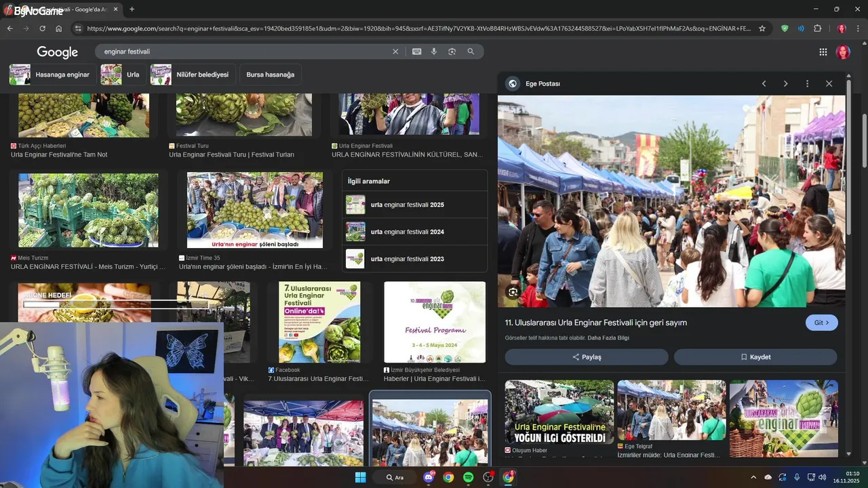The width and height of the screenshot is (868, 488).
Task: Reload the page in Chrome
Action: (x=42, y=28)
